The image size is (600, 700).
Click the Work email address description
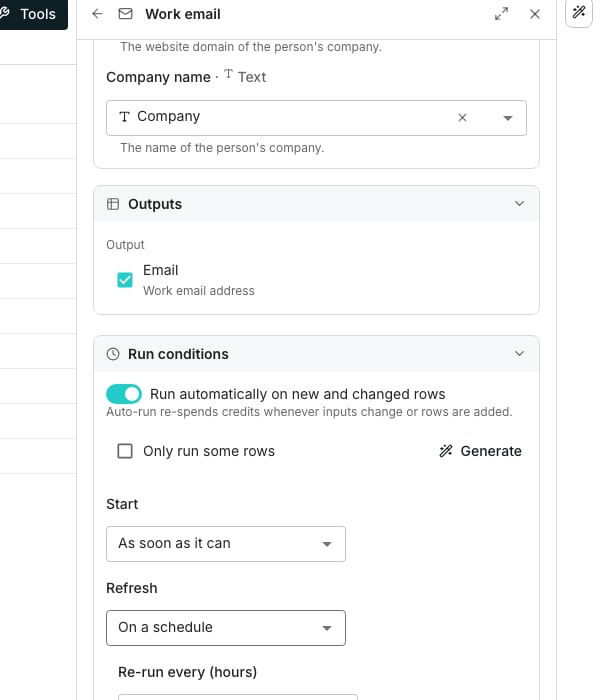[199, 291]
